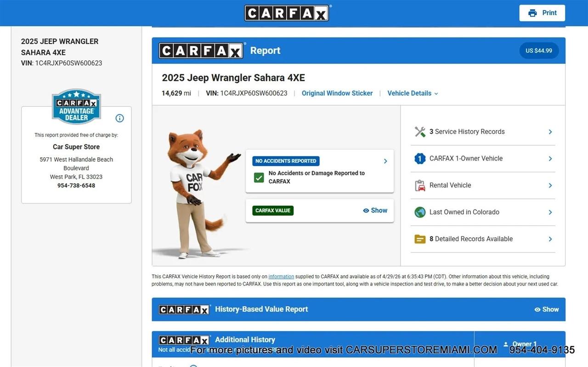
Task: Expand the No Accidents Reported chevron
Action: (385, 161)
